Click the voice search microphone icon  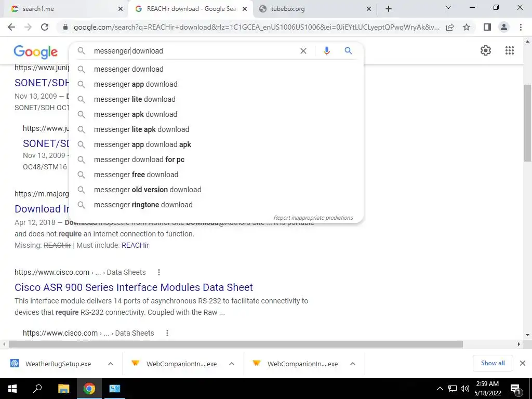[326, 51]
